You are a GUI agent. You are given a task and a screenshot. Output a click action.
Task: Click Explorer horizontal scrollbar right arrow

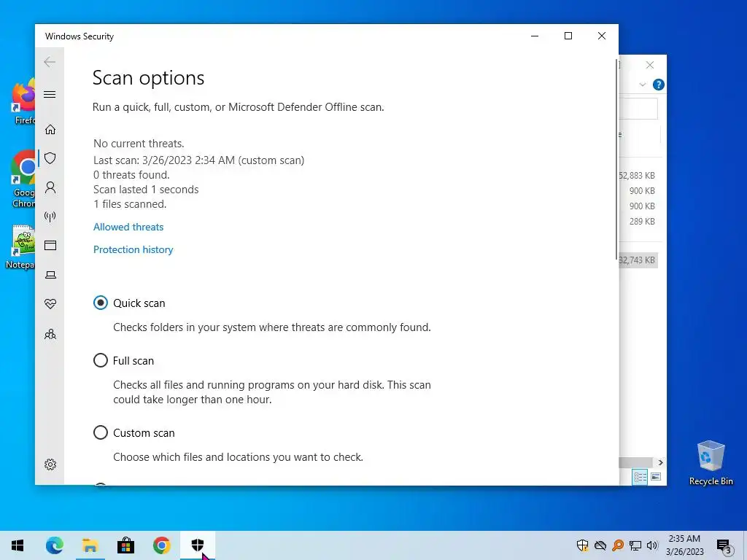tap(660, 462)
